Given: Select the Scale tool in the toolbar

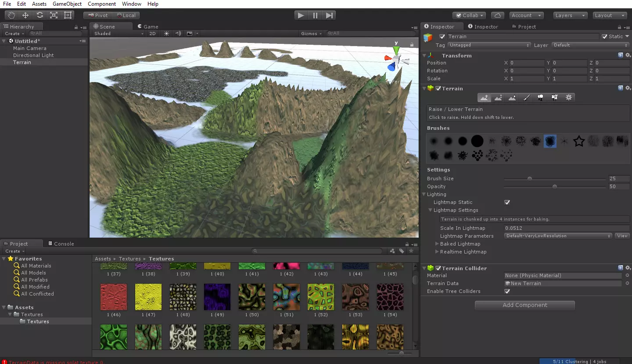Looking at the screenshot, I should (54, 15).
